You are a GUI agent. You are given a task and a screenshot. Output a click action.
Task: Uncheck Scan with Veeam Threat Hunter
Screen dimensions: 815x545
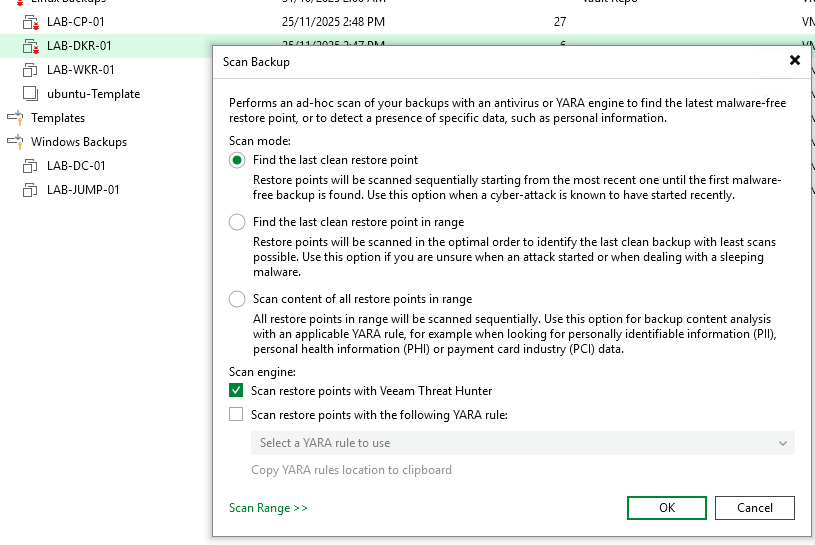click(x=236, y=391)
